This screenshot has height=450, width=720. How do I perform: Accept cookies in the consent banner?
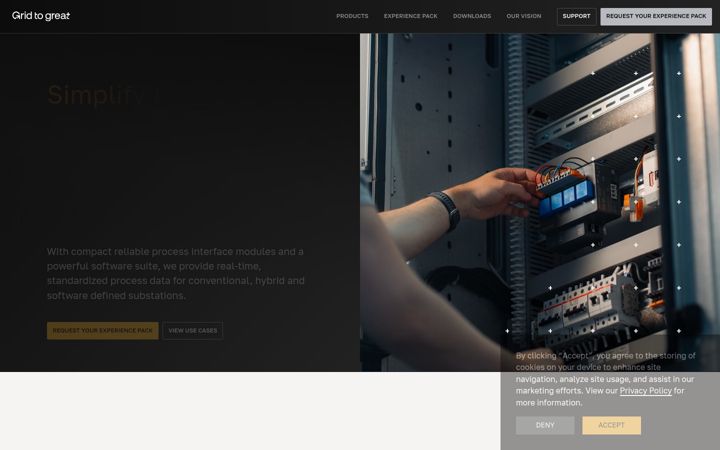(x=611, y=425)
